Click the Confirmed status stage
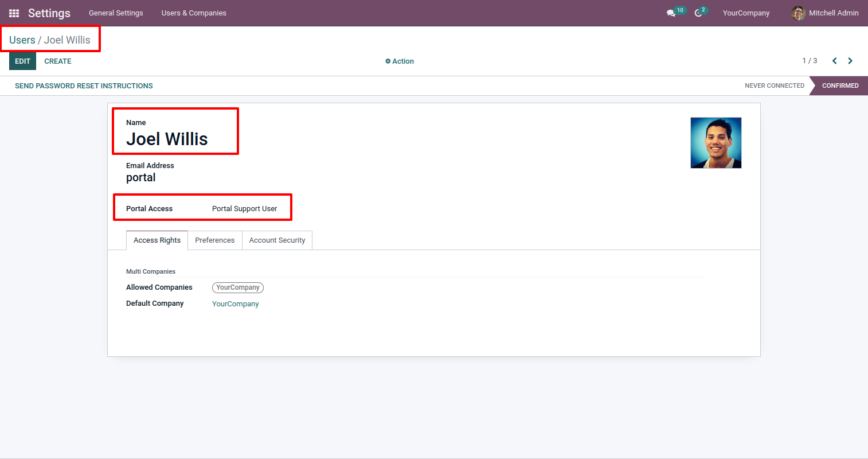Screen dimensions: 868x459 click(840, 86)
